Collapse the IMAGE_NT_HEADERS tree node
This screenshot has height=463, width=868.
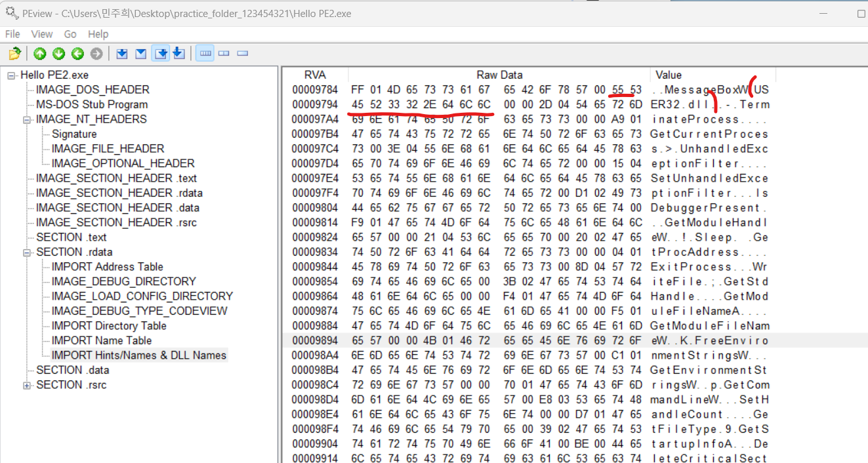click(x=27, y=119)
